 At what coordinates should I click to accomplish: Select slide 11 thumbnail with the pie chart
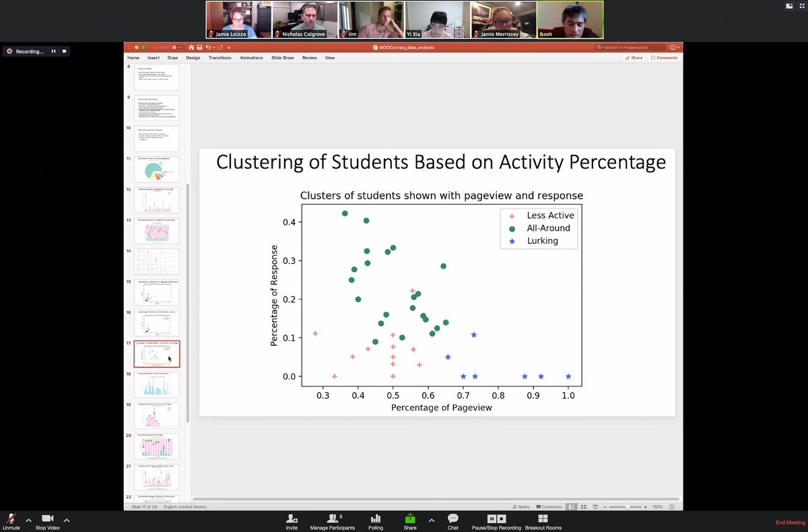(156, 168)
